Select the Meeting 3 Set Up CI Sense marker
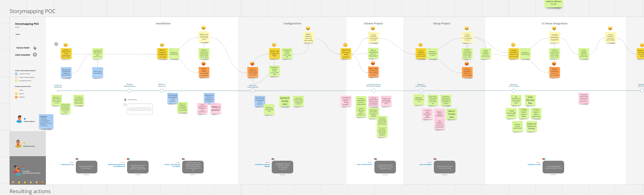Screen dimensions: 644x195 (514, 90)
